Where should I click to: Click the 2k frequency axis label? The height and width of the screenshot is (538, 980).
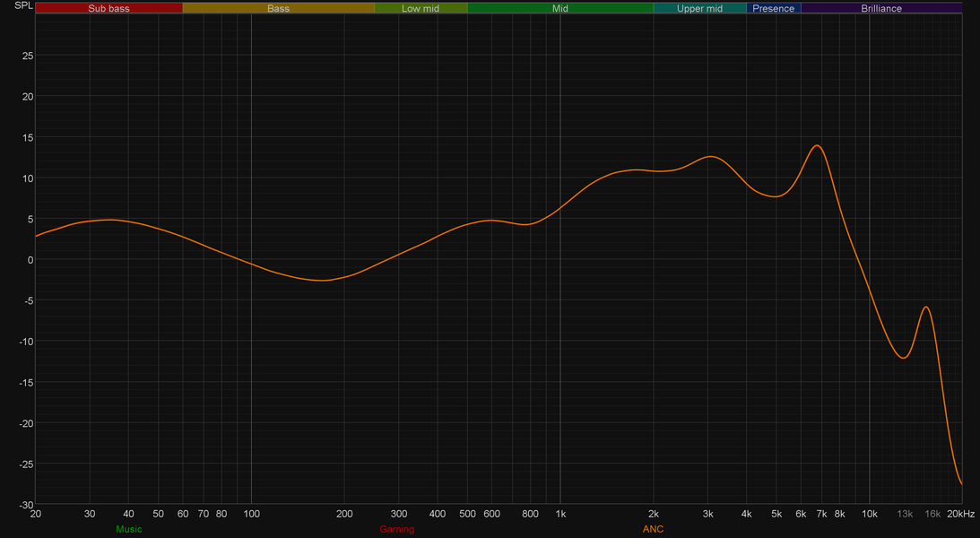654,515
